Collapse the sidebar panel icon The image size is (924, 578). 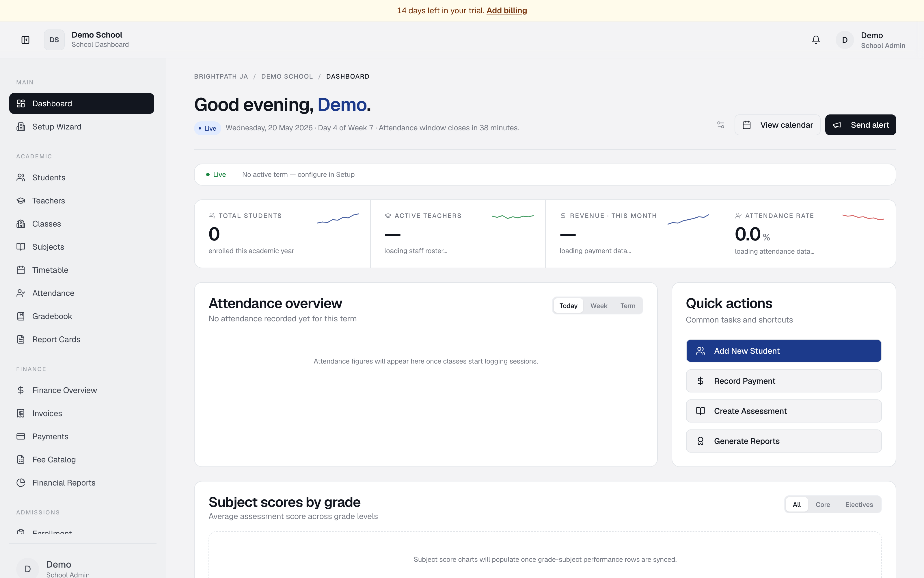25,40
